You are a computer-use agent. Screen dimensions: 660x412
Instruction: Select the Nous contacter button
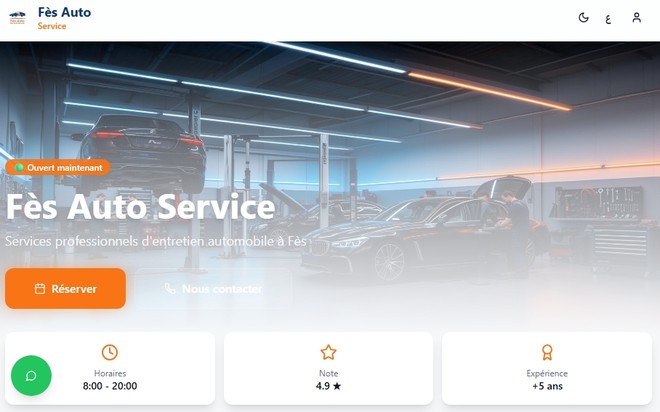(213, 289)
